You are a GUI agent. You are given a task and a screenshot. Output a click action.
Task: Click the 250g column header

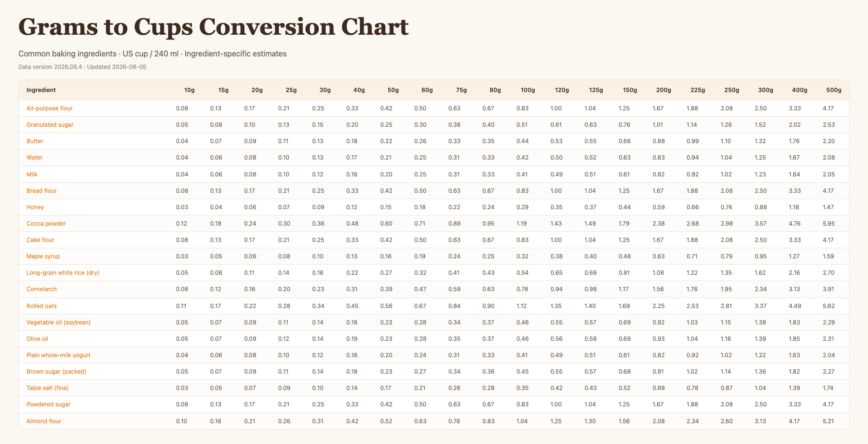(732, 90)
